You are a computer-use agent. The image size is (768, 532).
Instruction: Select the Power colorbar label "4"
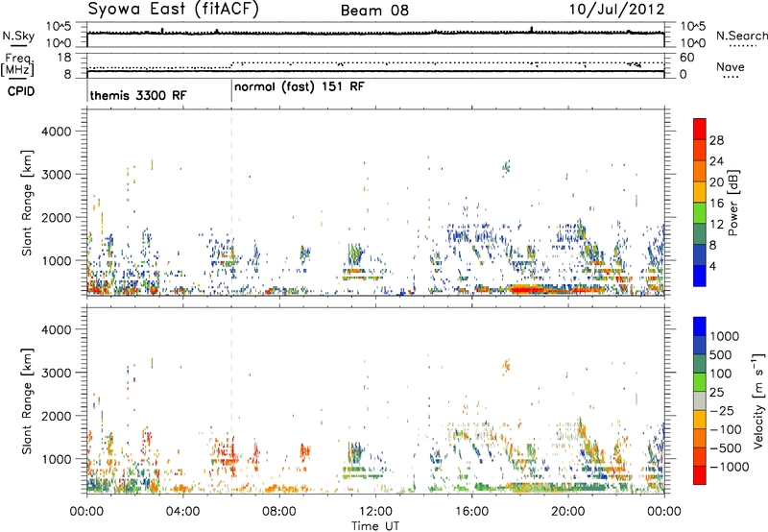[x=713, y=267]
